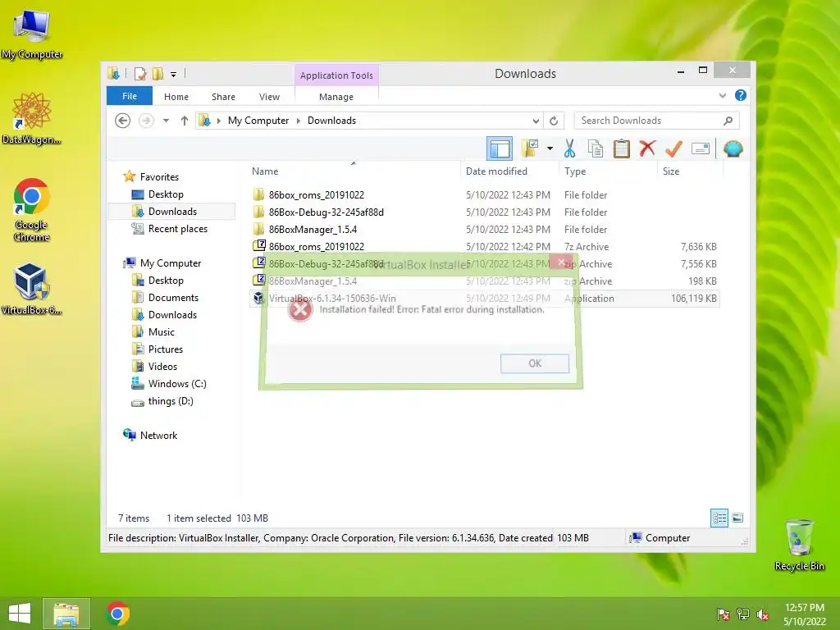Sort by the Name column header
This screenshot has height=630, width=840.
click(x=354, y=171)
